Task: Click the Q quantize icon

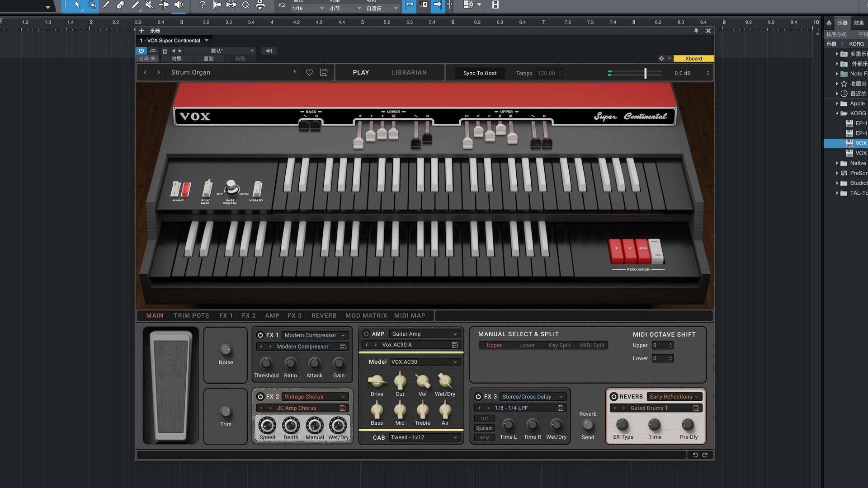Action: [245, 5]
